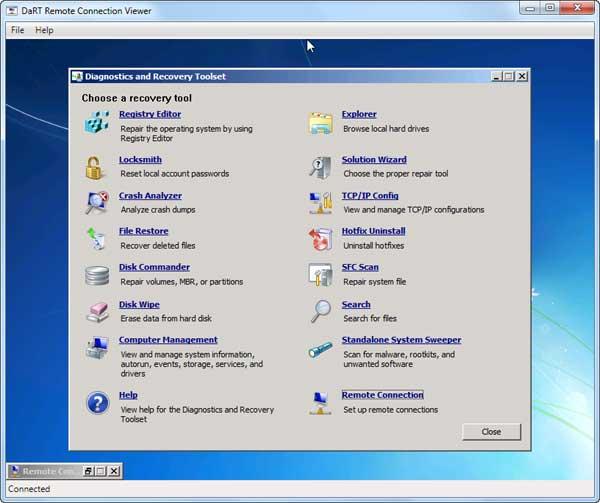Click the 'Reset local account passwords' description
Viewport: 600px width, 503px height.
click(x=175, y=174)
